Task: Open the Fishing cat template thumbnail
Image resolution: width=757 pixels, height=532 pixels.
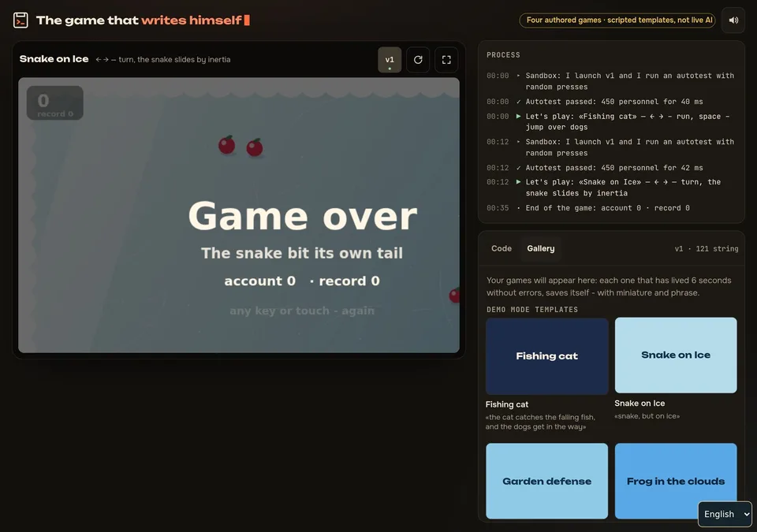Action: (547, 356)
